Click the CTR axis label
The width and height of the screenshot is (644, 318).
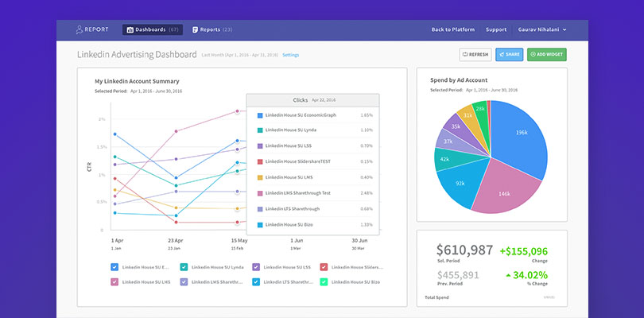click(x=89, y=167)
